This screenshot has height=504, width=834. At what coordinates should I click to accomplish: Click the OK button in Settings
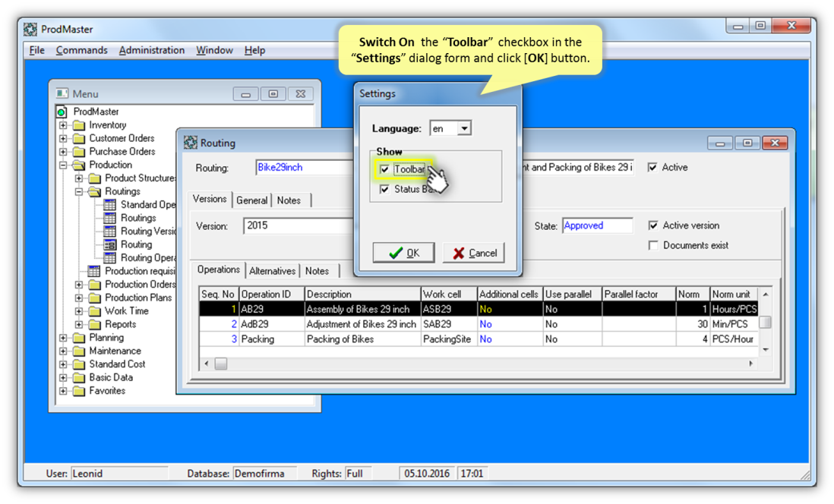pyautogui.click(x=403, y=253)
